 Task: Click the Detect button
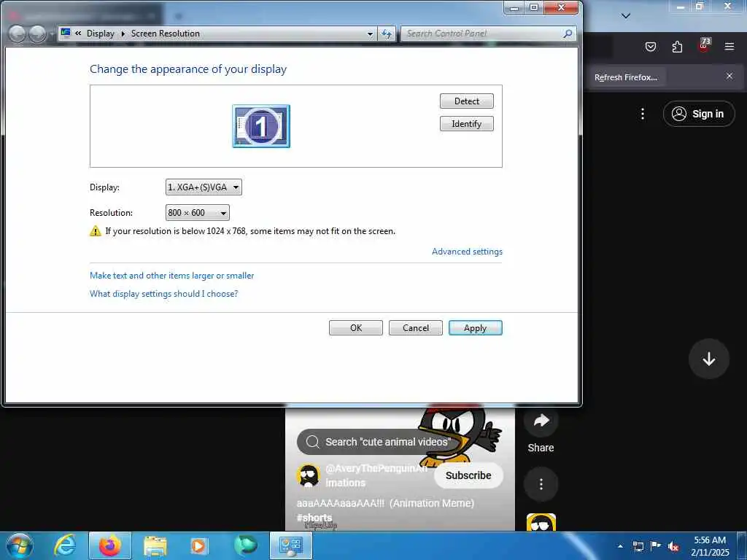point(466,101)
